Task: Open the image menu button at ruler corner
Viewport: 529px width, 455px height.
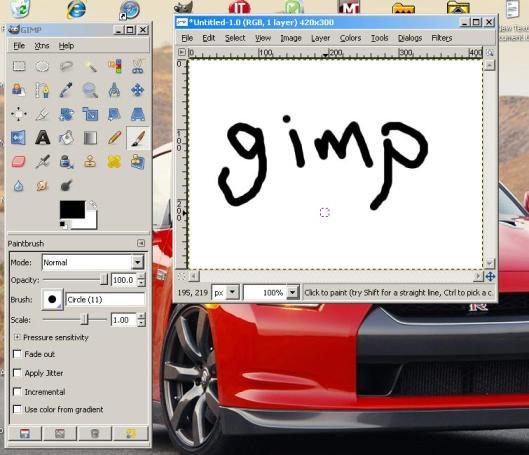Action: click(x=182, y=52)
